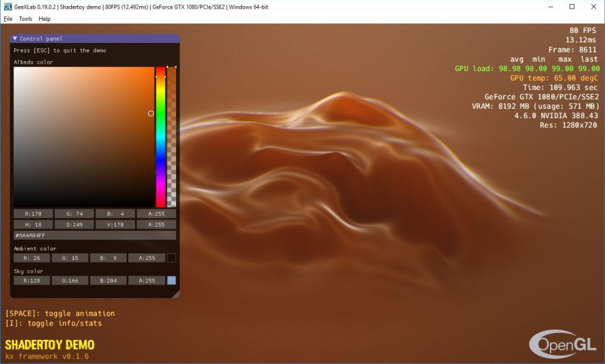This screenshot has width=605, height=364.
Task: Minimize the GeeXLab window
Action: pos(551,7)
